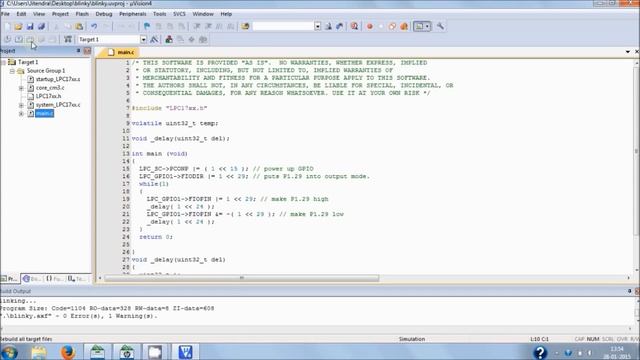This screenshot has height=360, width=640.
Task: Collapse the Source Group 1 folder
Action: [x=12, y=71]
